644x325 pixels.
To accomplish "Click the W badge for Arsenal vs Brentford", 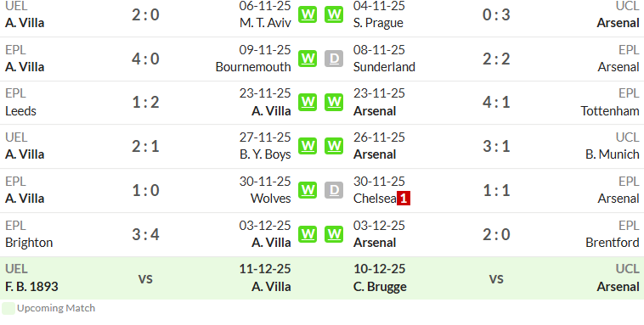I will 334,234.
